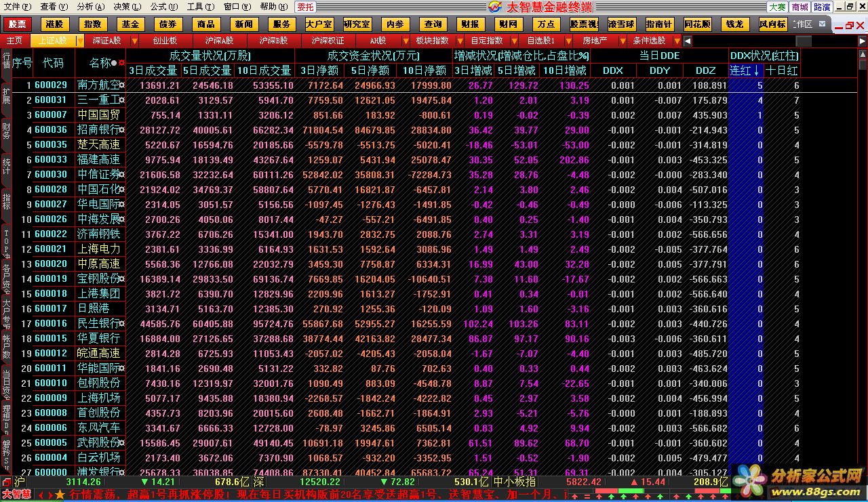Click the 大智慧 logo in the ticker bar

click(x=16, y=495)
